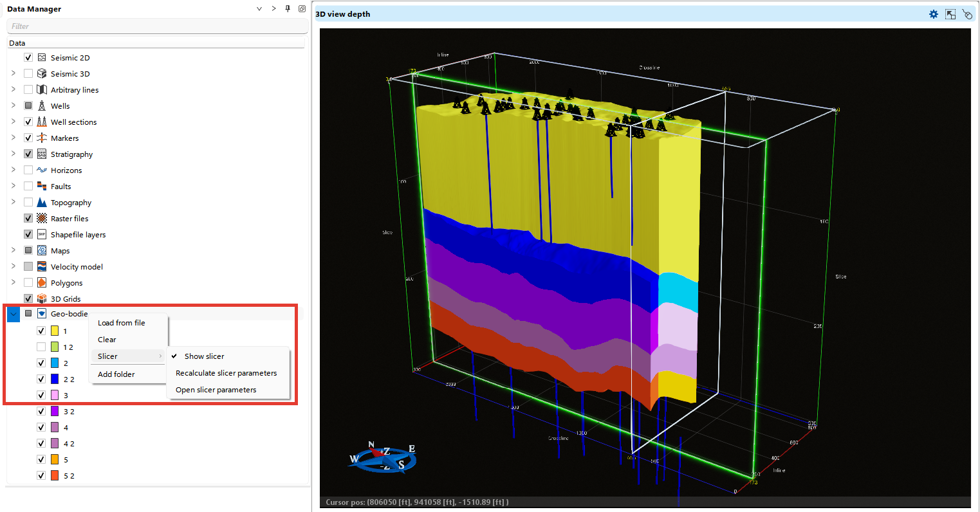Click the mouse controls icon in 3D view
The height and width of the screenshot is (512, 980).
pyautogui.click(x=967, y=14)
